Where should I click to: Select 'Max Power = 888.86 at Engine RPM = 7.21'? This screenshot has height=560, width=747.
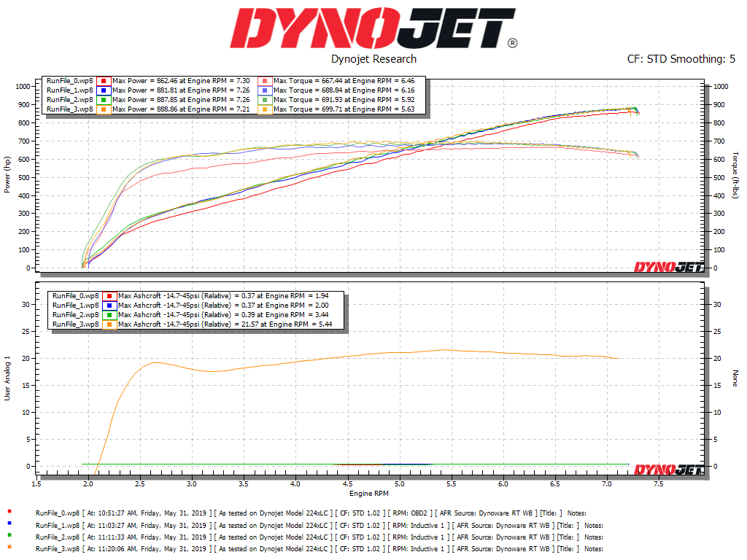pyautogui.click(x=181, y=109)
